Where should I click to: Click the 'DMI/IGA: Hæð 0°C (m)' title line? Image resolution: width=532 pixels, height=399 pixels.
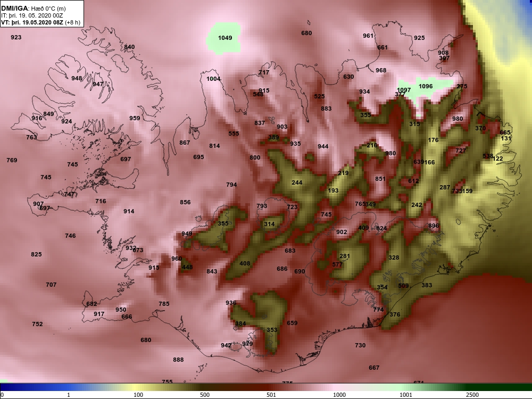point(33,9)
